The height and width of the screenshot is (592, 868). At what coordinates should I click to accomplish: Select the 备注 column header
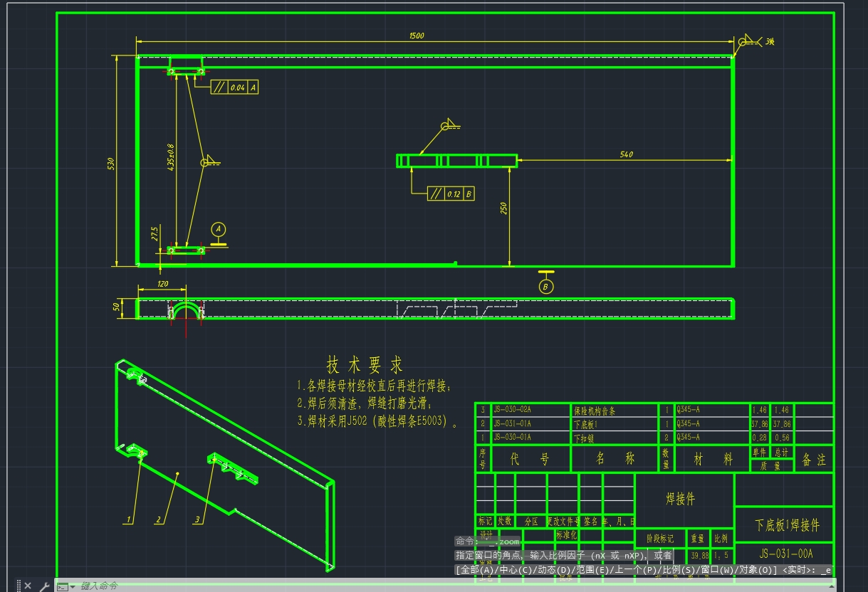pyautogui.click(x=814, y=460)
